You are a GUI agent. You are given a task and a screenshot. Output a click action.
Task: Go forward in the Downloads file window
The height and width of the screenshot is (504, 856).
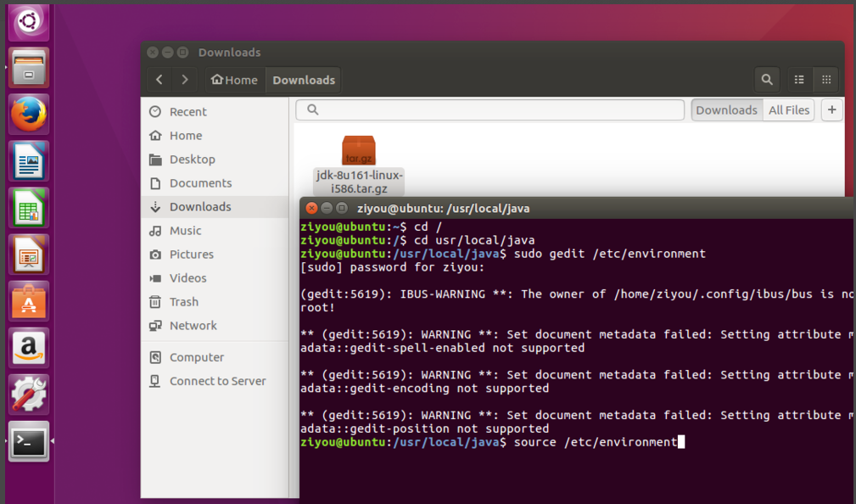click(x=185, y=80)
